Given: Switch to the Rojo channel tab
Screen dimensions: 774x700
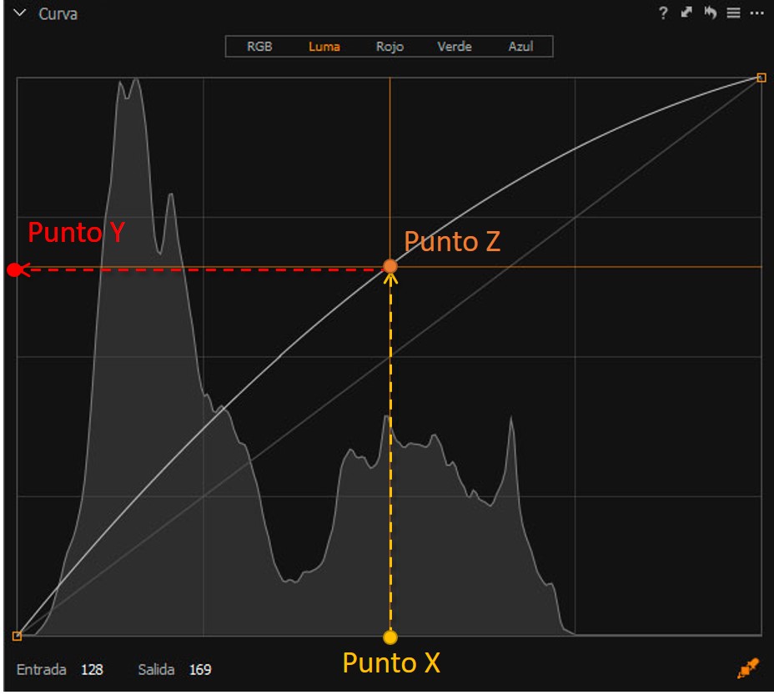Looking at the screenshot, I should tap(390, 47).
